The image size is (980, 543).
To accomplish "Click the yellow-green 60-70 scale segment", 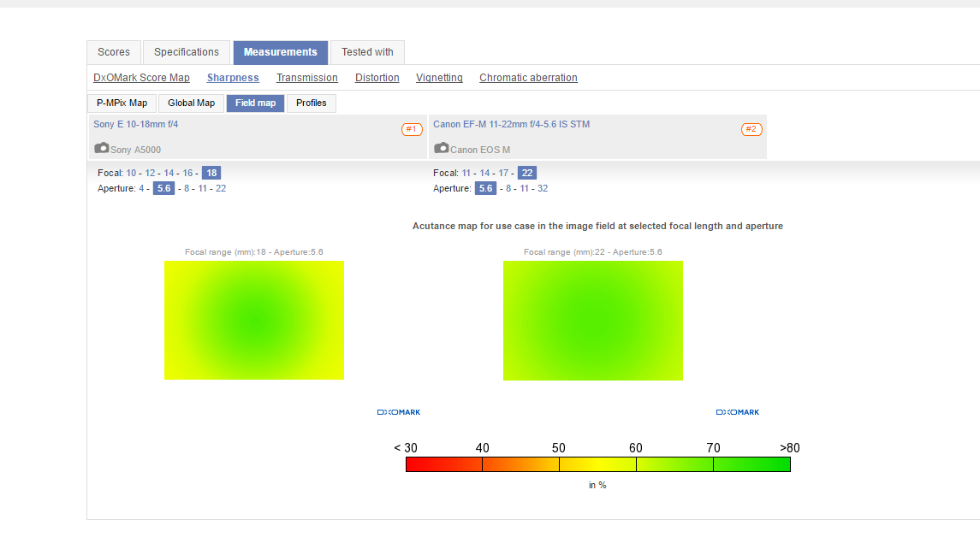I will pos(674,464).
